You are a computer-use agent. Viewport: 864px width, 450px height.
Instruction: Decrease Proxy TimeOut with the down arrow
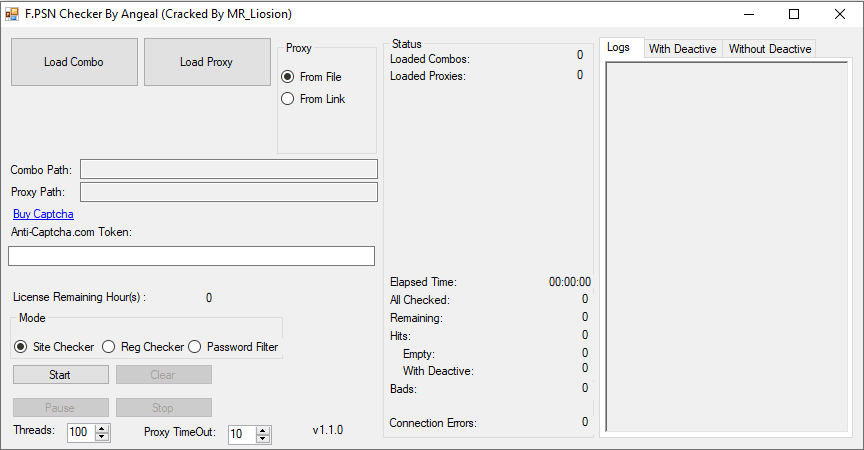(263, 438)
